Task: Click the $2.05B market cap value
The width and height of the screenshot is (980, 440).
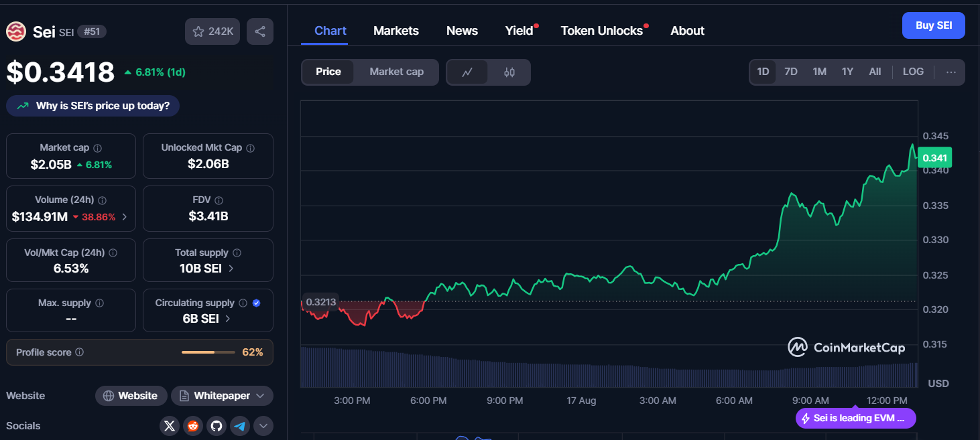Action: coord(51,165)
